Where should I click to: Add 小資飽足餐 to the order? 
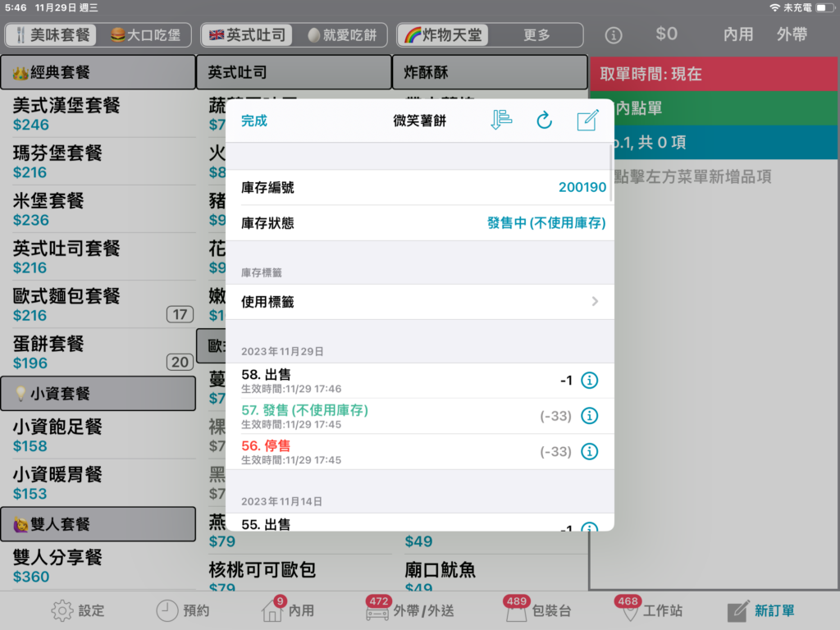(x=98, y=435)
